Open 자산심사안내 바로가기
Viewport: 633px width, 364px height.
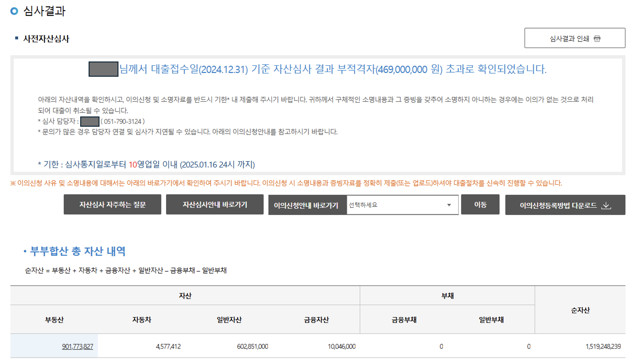click(215, 204)
